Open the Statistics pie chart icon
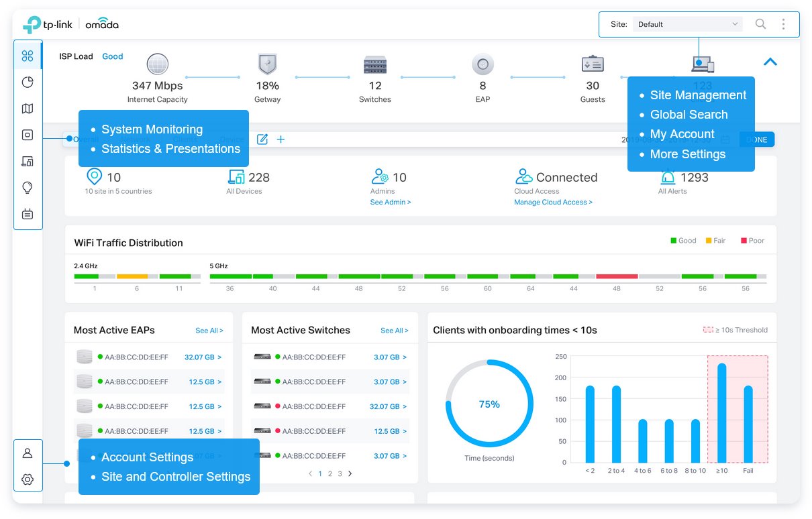Screen dimensions: 812x519 click(x=28, y=82)
